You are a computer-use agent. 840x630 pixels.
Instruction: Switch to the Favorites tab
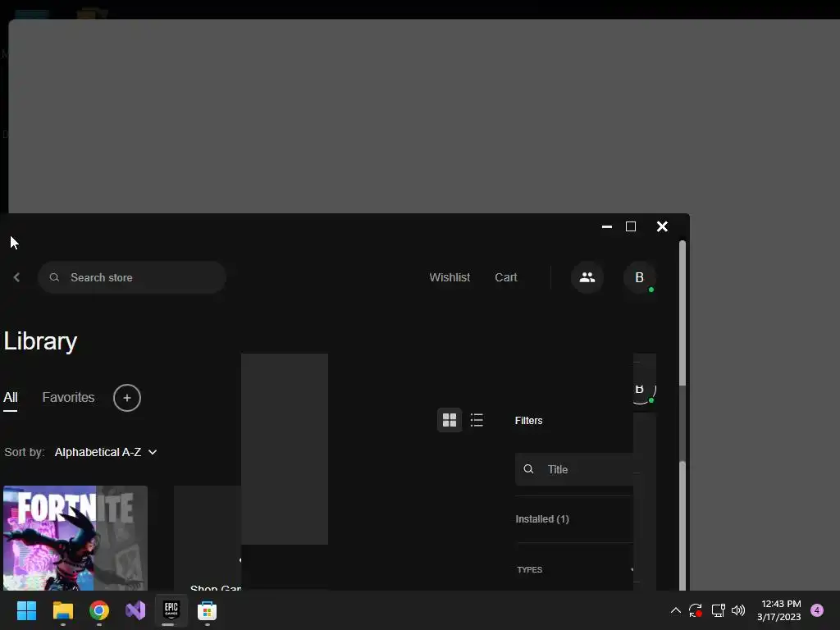click(68, 398)
